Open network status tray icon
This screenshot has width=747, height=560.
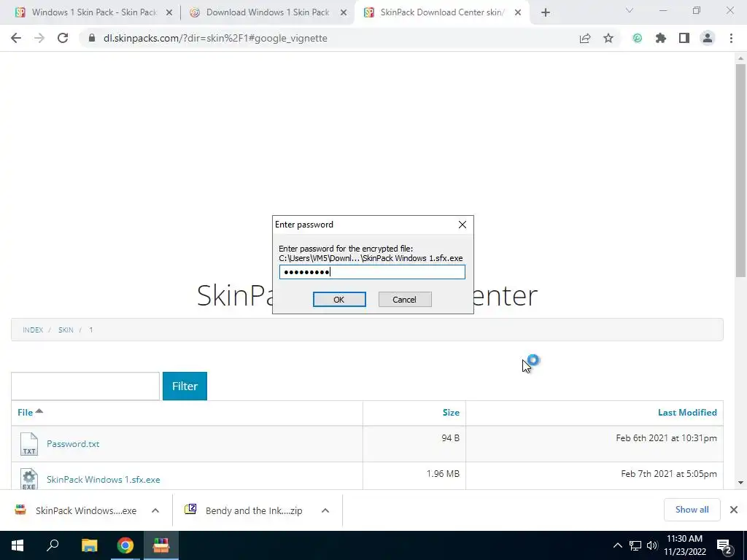[635, 545]
